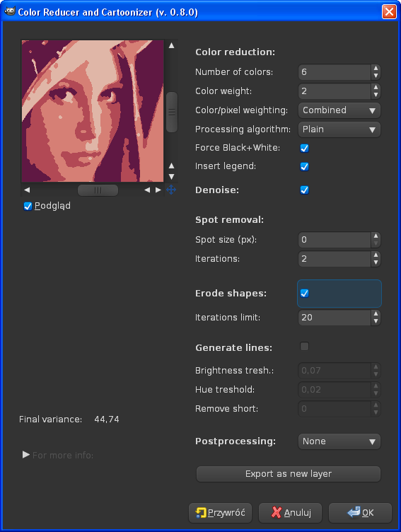The image size is (401, 532).
Task: Disable Force Black+White checkbox
Action: pyautogui.click(x=304, y=148)
